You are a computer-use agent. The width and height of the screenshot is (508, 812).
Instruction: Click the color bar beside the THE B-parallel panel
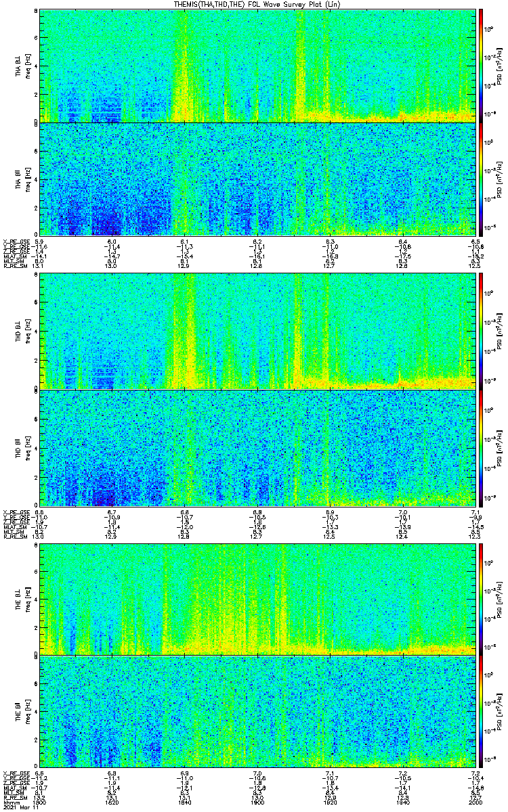481,711
